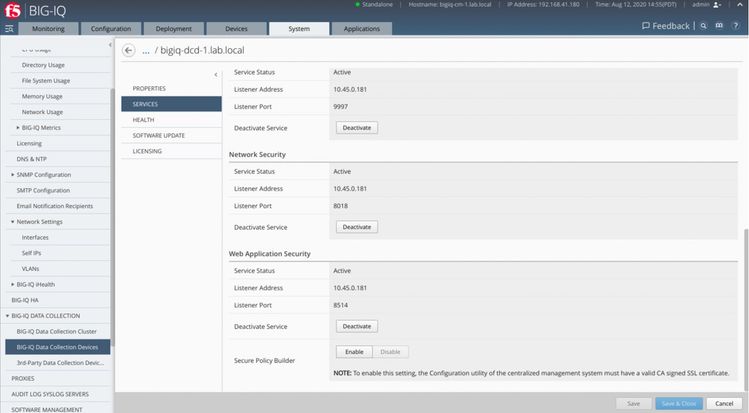Select BIG-IQ Data Collection Devices
Viewport: 749px width, 413px height.
tap(58, 347)
